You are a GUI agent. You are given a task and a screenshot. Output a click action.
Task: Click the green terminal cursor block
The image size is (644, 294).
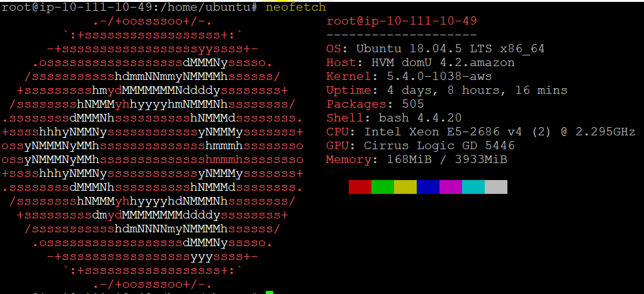pos(269,292)
